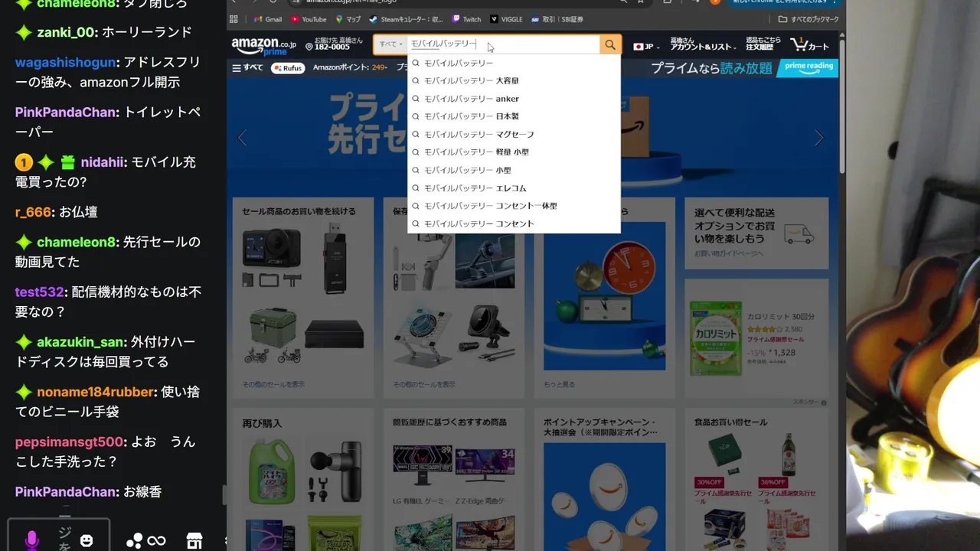Click the black massage gun thumbnail
This screenshot has height=551, width=980.
point(335,471)
